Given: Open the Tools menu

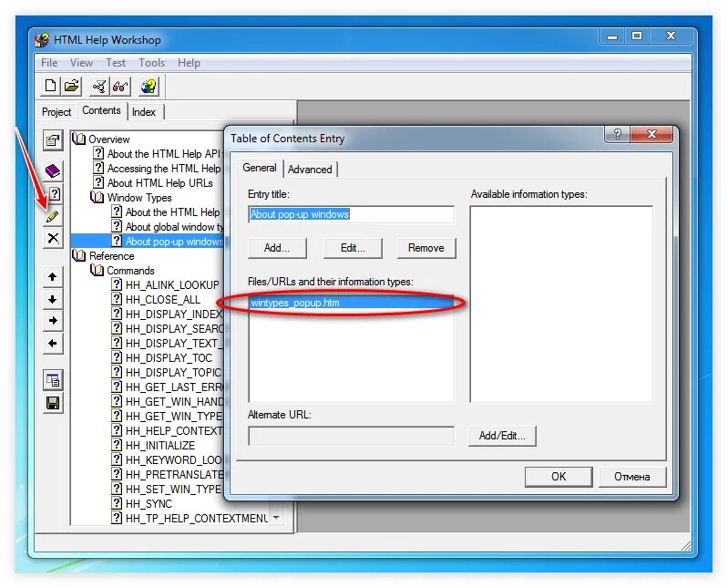Looking at the screenshot, I should tap(152, 63).
